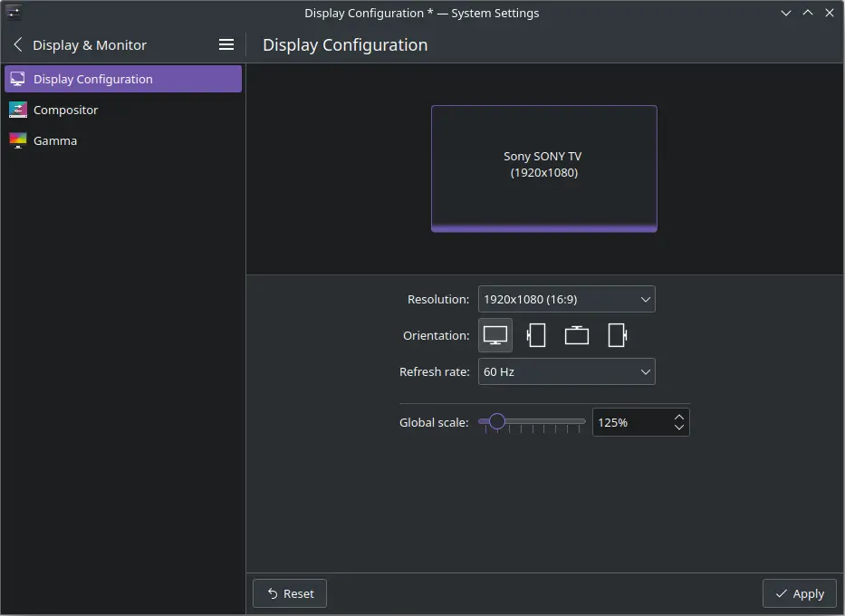This screenshot has height=616, width=845.
Task: Click the Gamma color icon
Action: pyautogui.click(x=18, y=140)
